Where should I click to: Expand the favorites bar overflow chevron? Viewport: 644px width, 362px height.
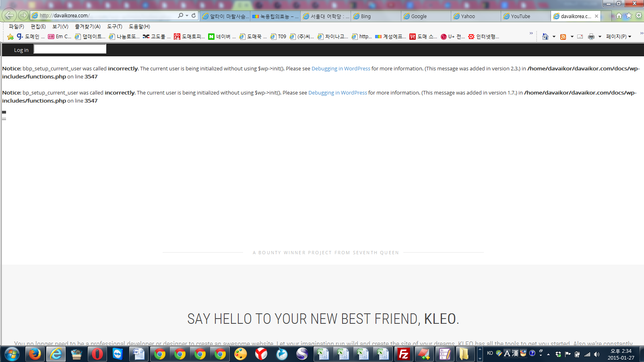click(x=531, y=33)
